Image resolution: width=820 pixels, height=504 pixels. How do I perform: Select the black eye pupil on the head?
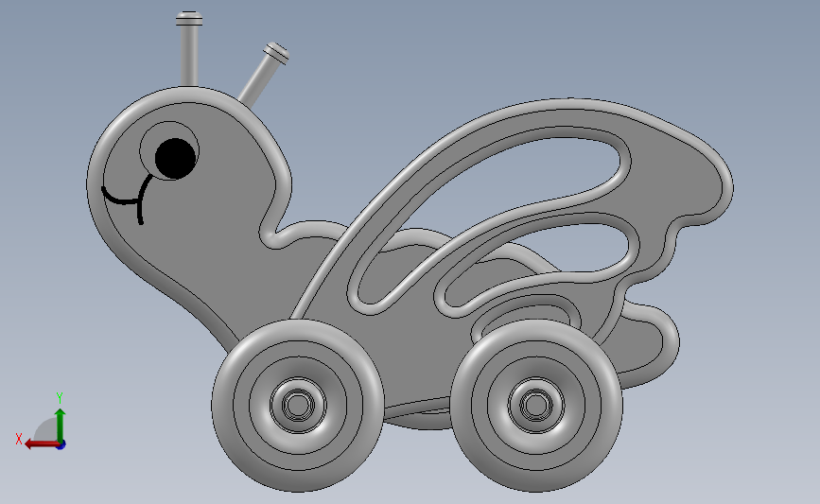pyautogui.click(x=175, y=158)
